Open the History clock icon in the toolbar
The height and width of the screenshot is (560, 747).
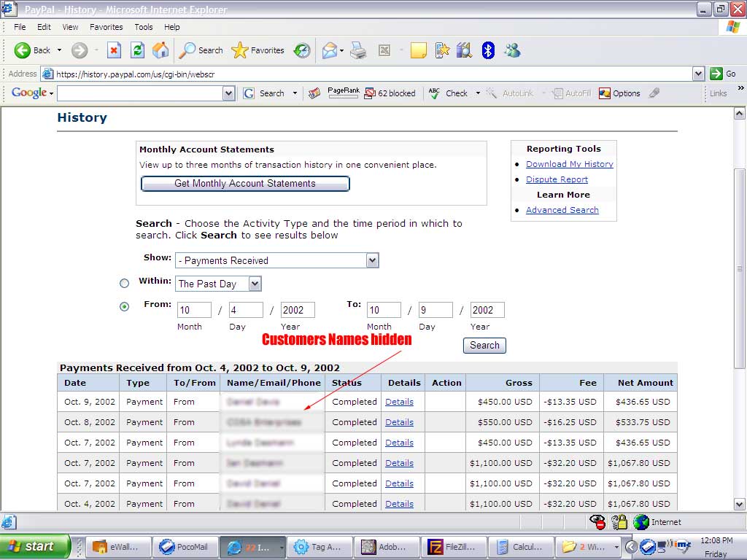coord(302,50)
